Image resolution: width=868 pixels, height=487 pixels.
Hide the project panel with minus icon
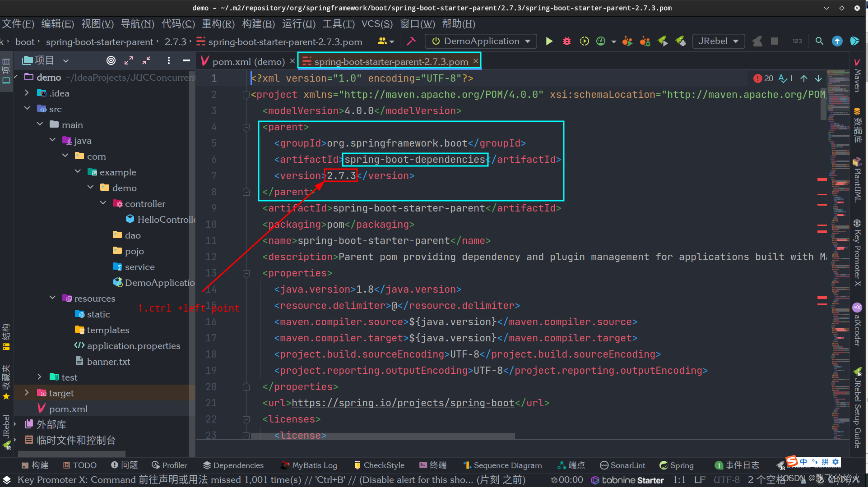(186, 60)
